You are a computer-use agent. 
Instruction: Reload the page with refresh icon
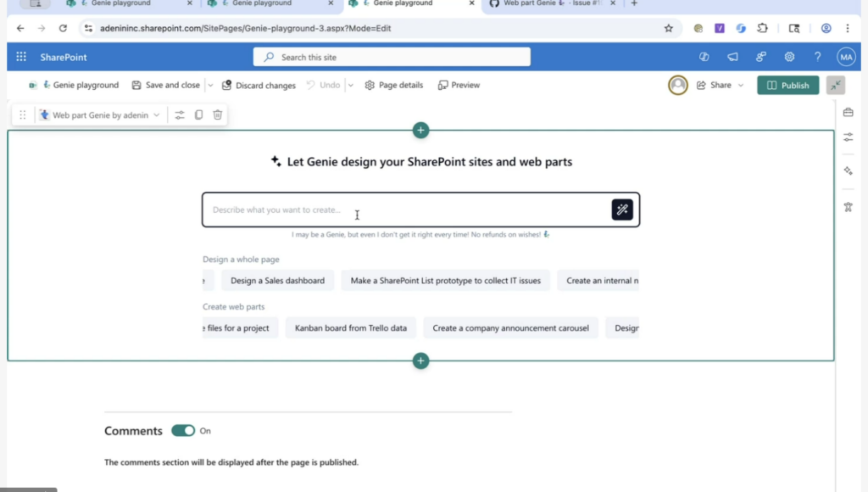pyautogui.click(x=63, y=28)
